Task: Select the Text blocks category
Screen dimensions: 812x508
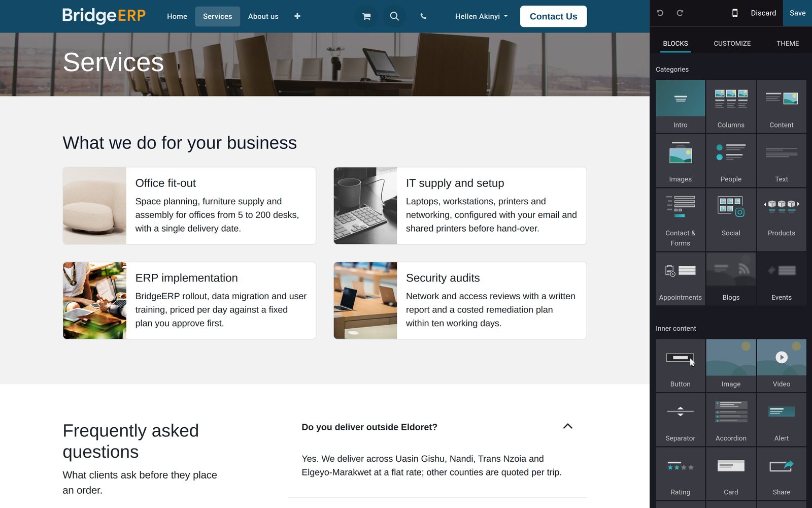Action: coord(781,161)
